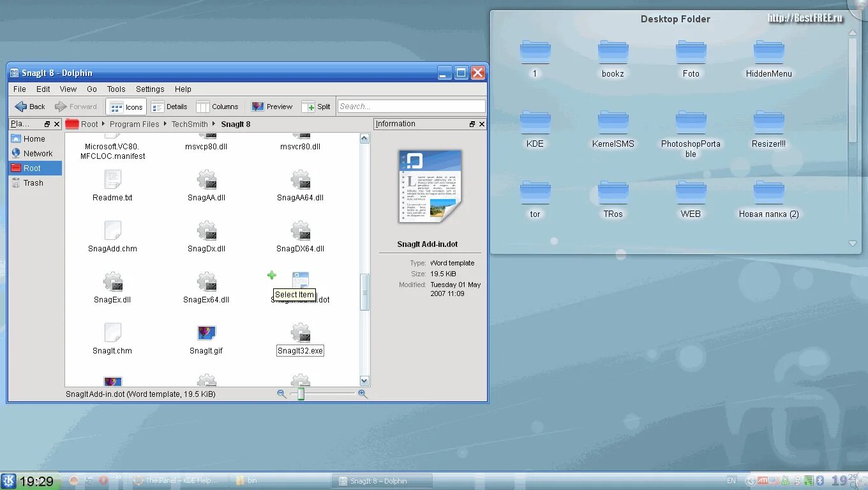This screenshot has width=868, height=490.
Task: Click the Search input field
Action: (411, 107)
